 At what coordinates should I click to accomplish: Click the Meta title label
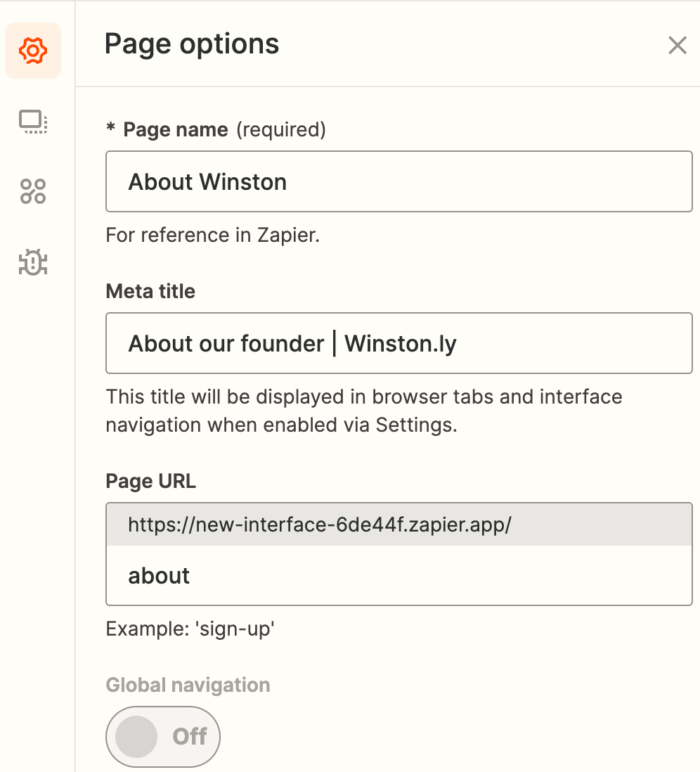(150, 291)
